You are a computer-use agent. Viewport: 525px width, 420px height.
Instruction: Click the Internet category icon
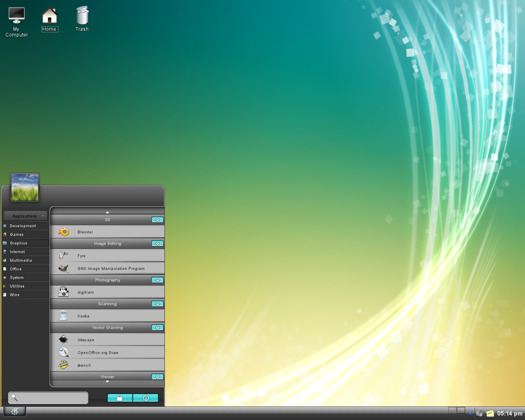(5, 252)
